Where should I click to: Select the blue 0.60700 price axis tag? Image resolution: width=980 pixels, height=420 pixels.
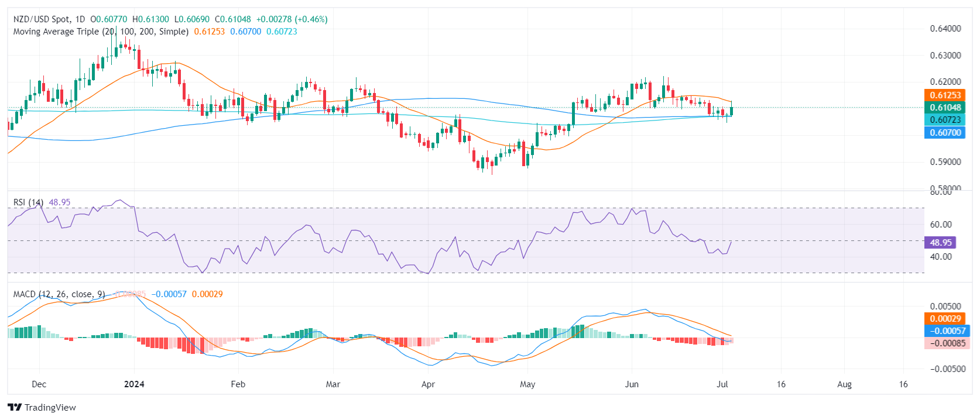[x=945, y=133]
